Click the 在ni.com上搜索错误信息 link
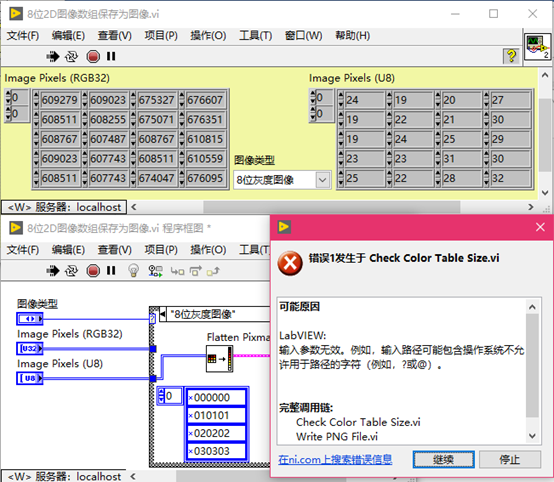554x482 pixels. [335, 459]
